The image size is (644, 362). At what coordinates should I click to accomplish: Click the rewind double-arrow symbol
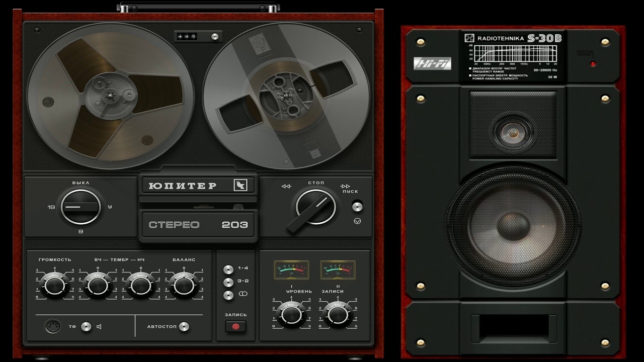point(286,187)
